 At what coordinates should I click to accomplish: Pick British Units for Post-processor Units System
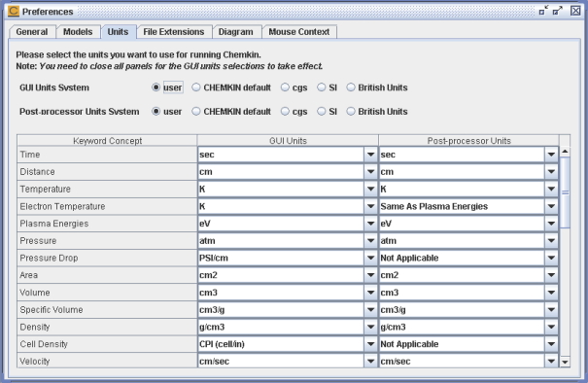(x=377, y=112)
